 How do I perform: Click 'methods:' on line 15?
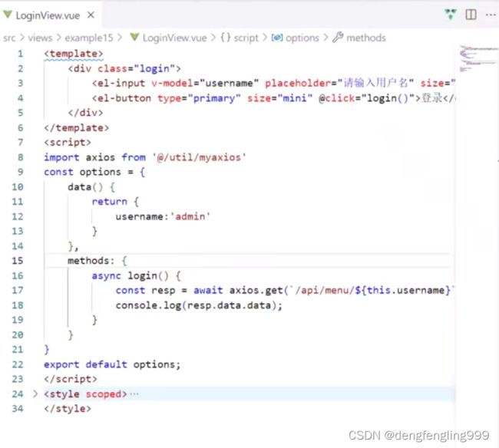pyautogui.click(x=91, y=261)
